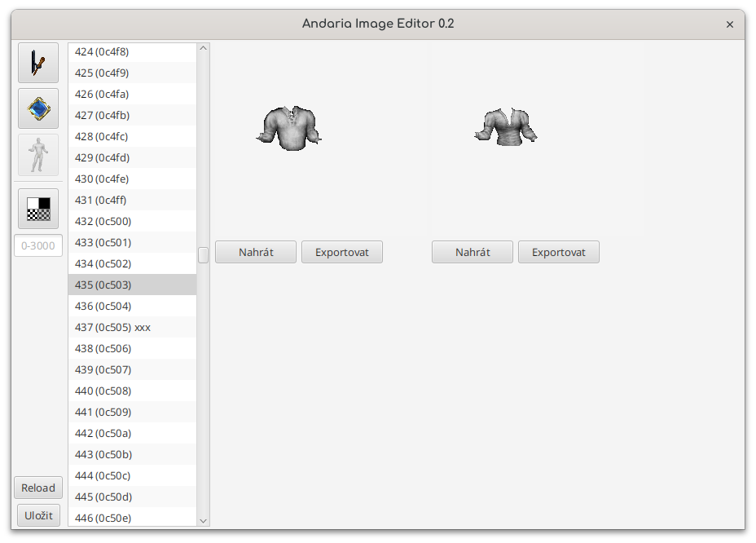This screenshot has height=543, width=756.
Task: Click the Uložit save button
Action: (38, 515)
